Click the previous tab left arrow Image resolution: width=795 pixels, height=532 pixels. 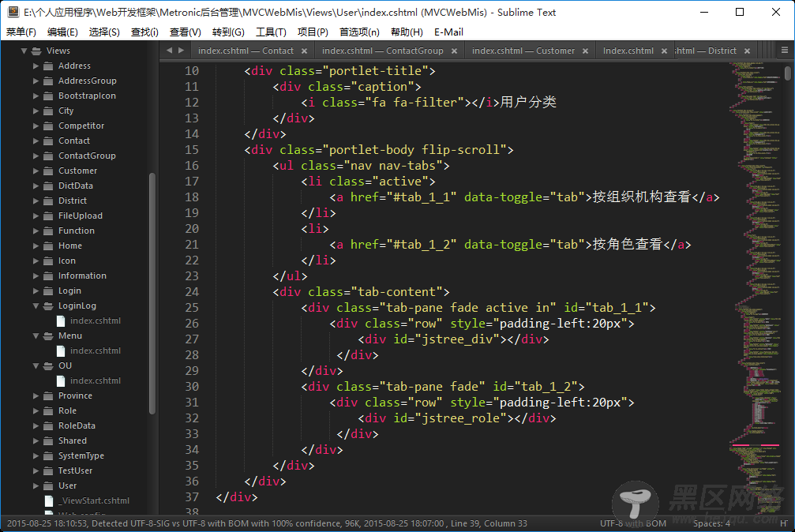tap(170, 51)
